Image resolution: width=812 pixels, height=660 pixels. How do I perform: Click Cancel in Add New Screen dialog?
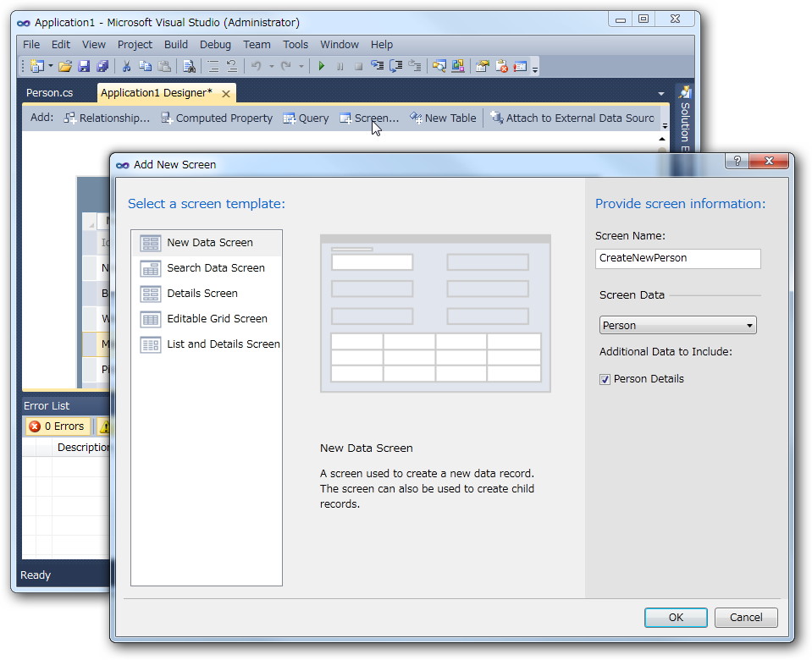click(746, 618)
